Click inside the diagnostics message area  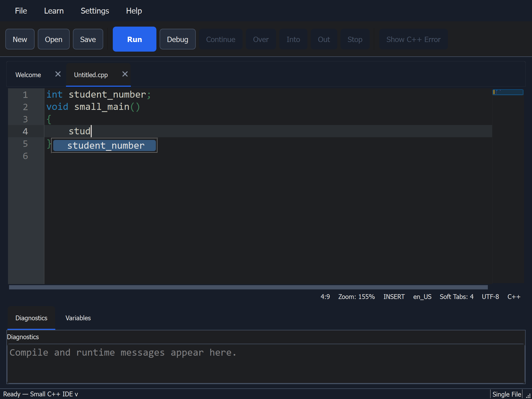[x=266, y=363]
